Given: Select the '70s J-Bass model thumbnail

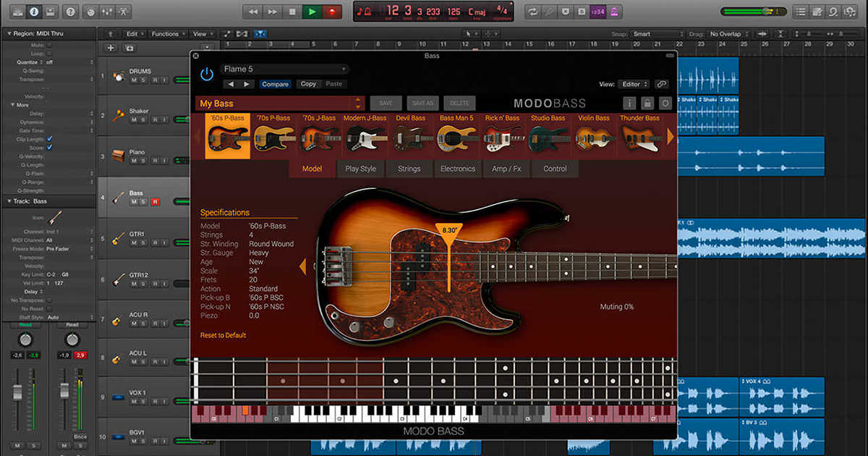Looking at the screenshot, I should 319,135.
